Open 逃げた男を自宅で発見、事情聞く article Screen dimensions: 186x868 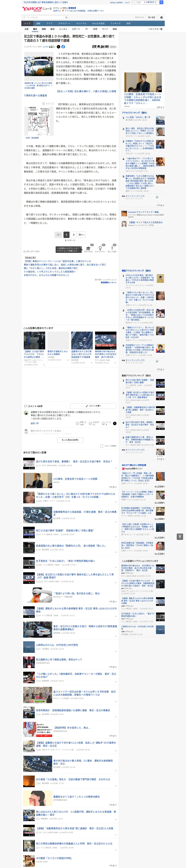74,461
